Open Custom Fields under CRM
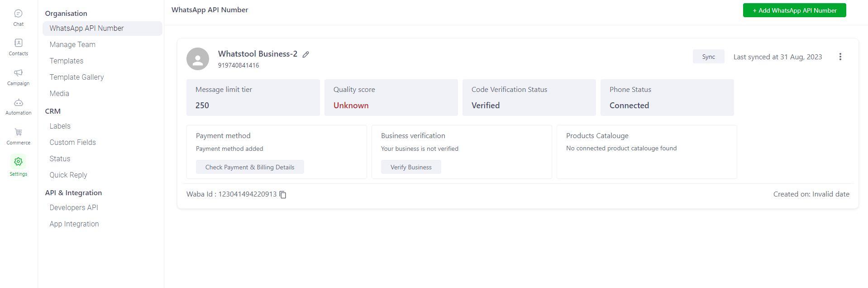The width and height of the screenshot is (868, 288). click(x=73, y=142)
